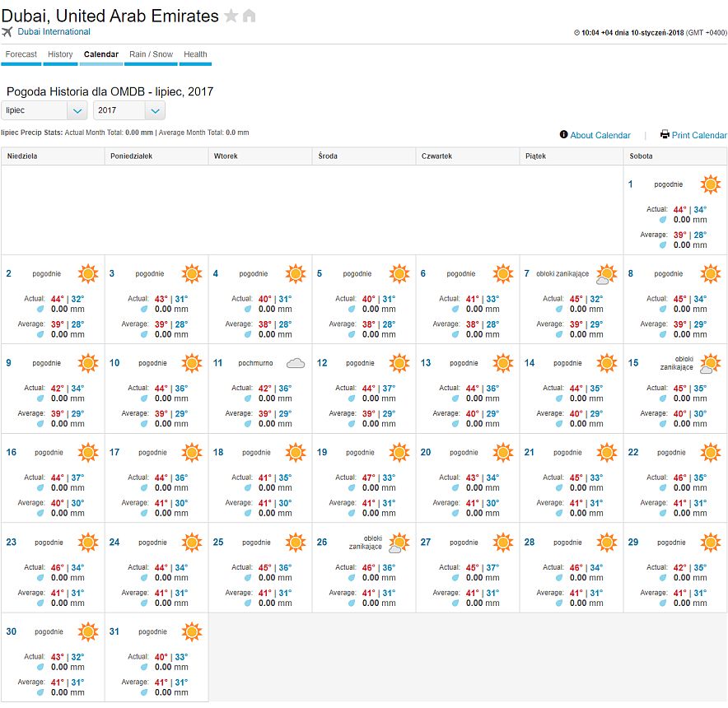Open the About Calendar link

click(600, 135)
